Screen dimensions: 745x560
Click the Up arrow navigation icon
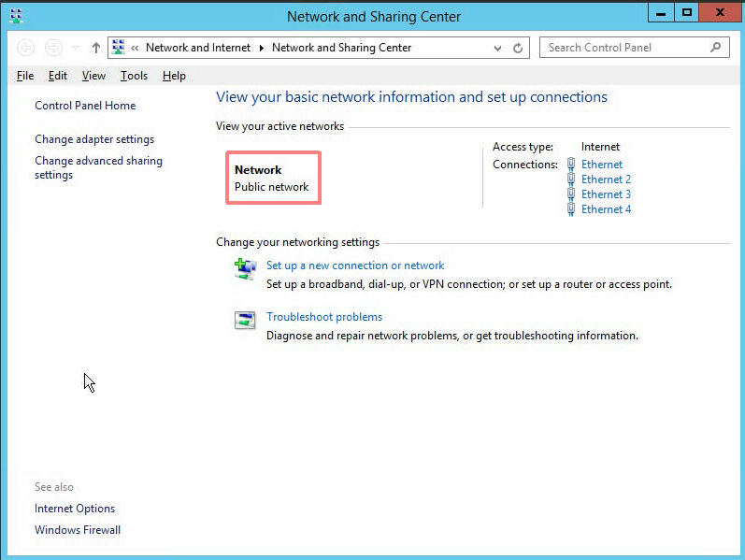(x=96, y=48)
